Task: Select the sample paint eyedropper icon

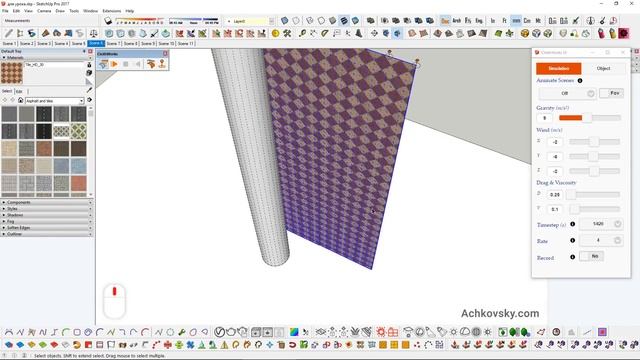Action: point(89,90)
